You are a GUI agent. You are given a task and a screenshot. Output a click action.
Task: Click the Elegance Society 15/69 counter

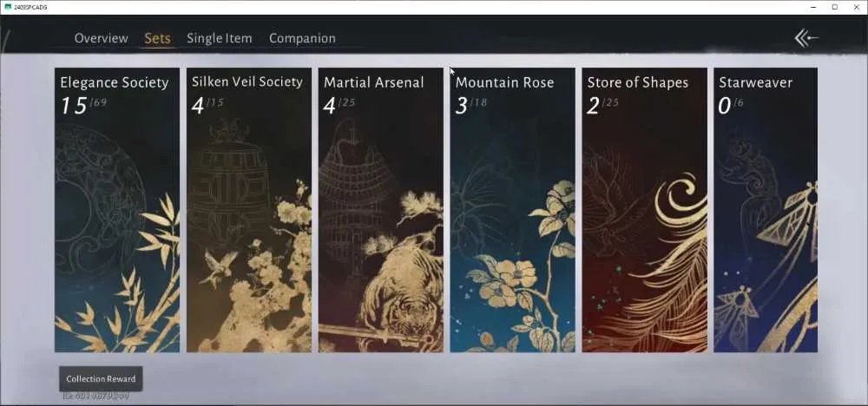click(83, 105)
